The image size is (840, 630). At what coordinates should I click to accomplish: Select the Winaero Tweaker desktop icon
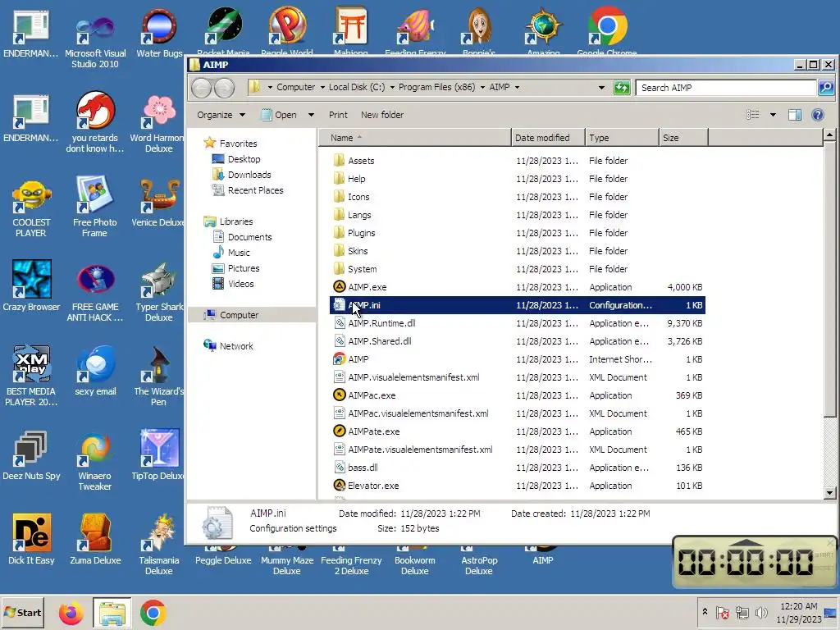[x=95, y=462]
